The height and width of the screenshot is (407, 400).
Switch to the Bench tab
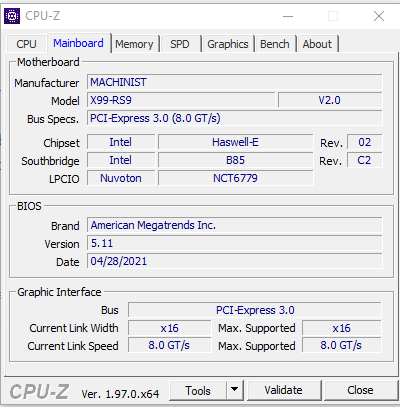pos(275,44)
